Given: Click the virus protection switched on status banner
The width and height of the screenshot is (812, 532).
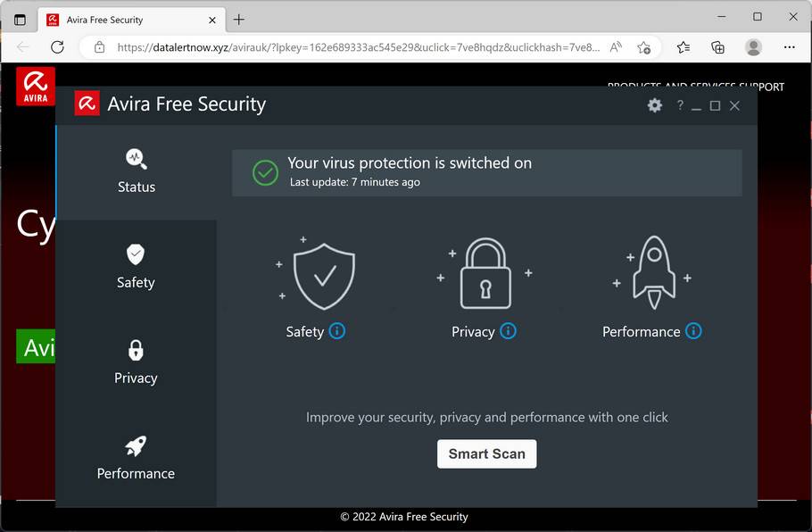Looking at the screenshot, I should coord(486,172).
